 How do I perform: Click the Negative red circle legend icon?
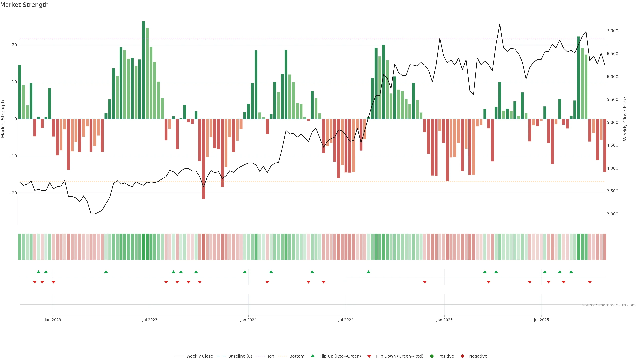pyautogui.click(x=462, y=356)
